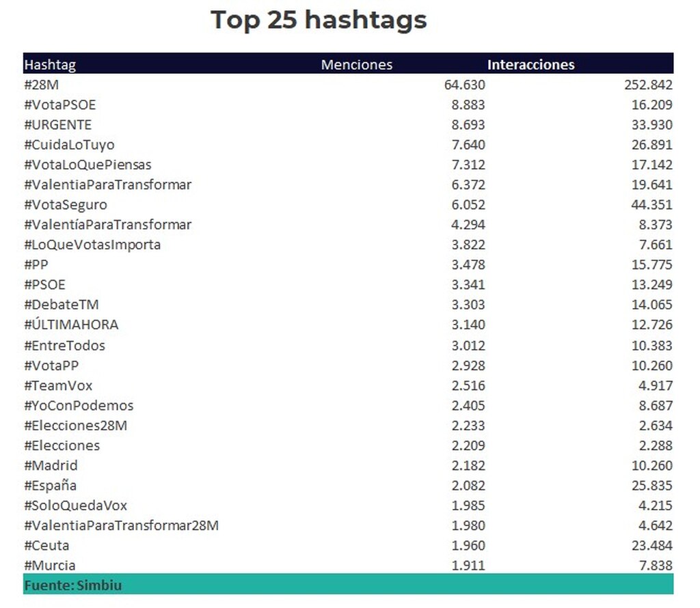Click the #España hashtag
The image size is (700, 608).
tap(50, 486)
